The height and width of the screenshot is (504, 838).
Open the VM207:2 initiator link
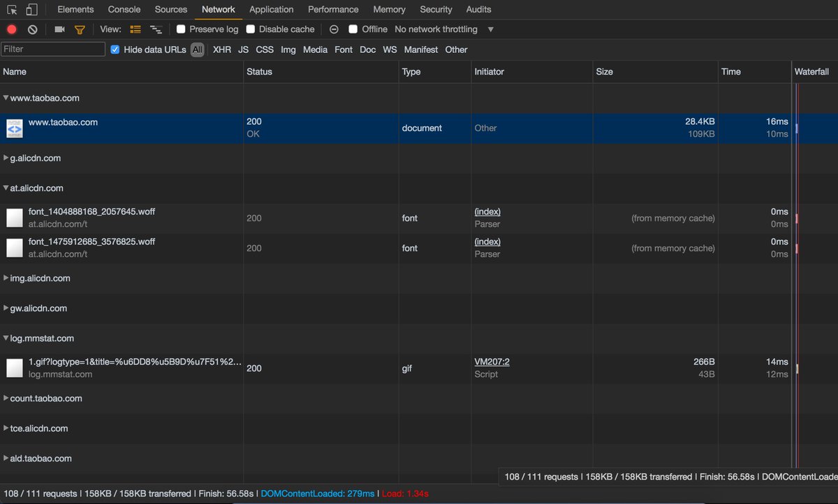tap(492, 362)
